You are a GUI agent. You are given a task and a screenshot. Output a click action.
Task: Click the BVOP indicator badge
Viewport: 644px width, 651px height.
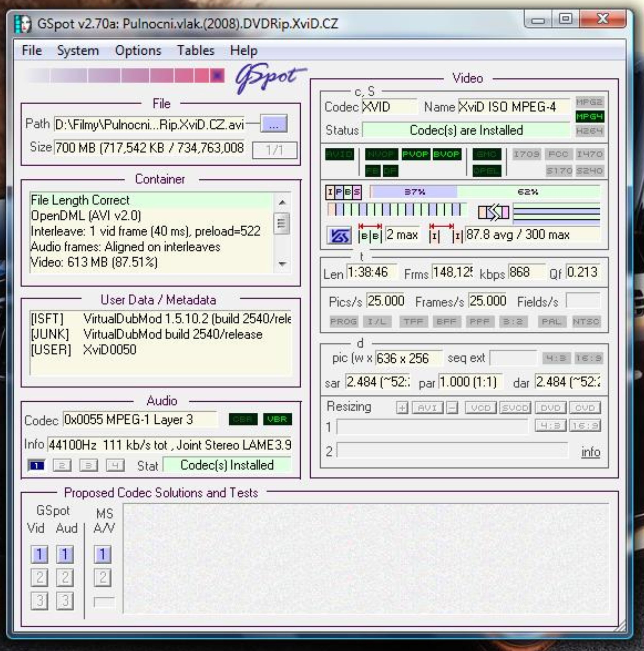[x=447, y=154]
